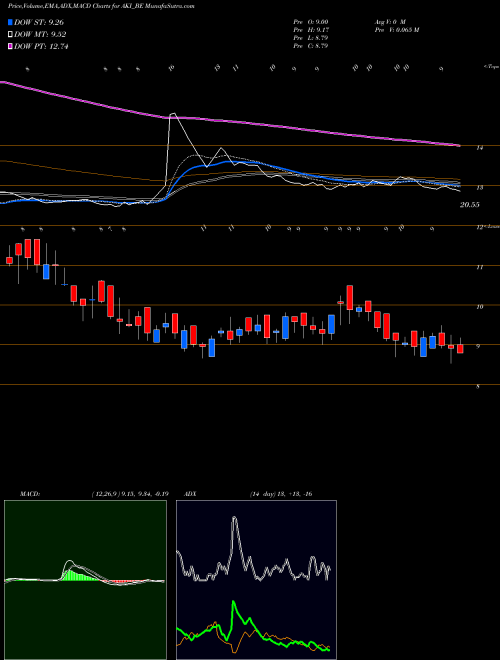Viewport: 500px width, 660px height.
Task: Click the 20.55 value label near EMA lines
Action: [x=470, y=205]
